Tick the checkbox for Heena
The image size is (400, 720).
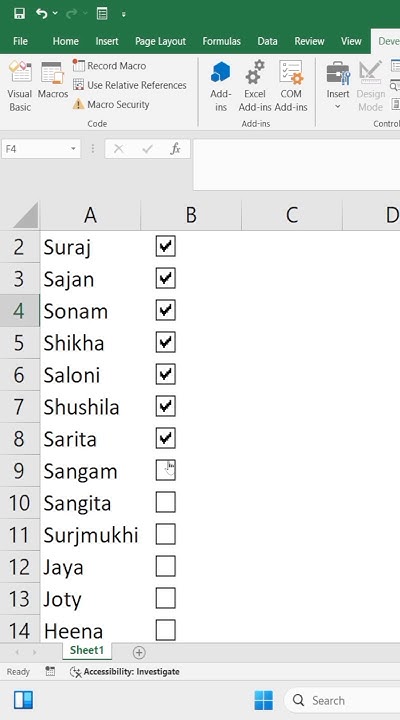pos(165,630)
